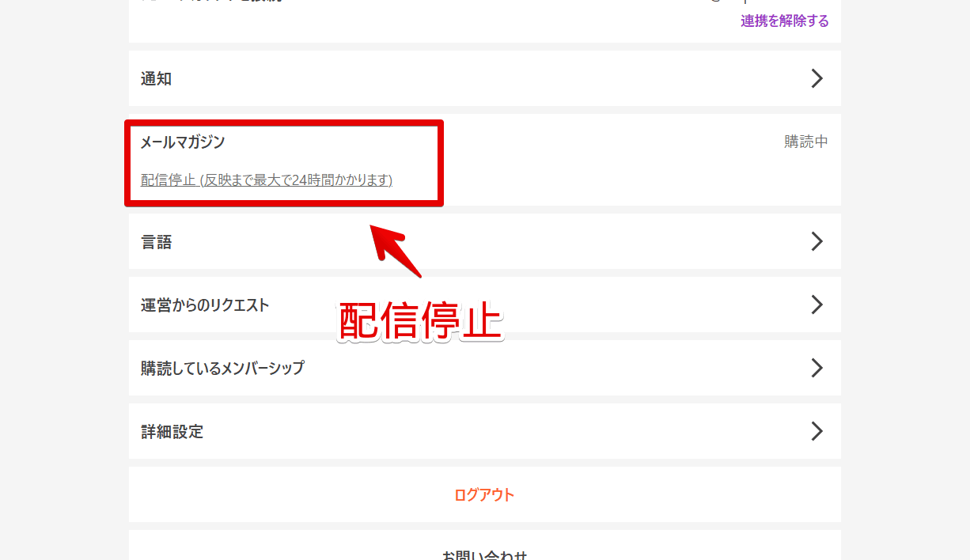
Task: Open the 言語 settings label
Action: 156,242
